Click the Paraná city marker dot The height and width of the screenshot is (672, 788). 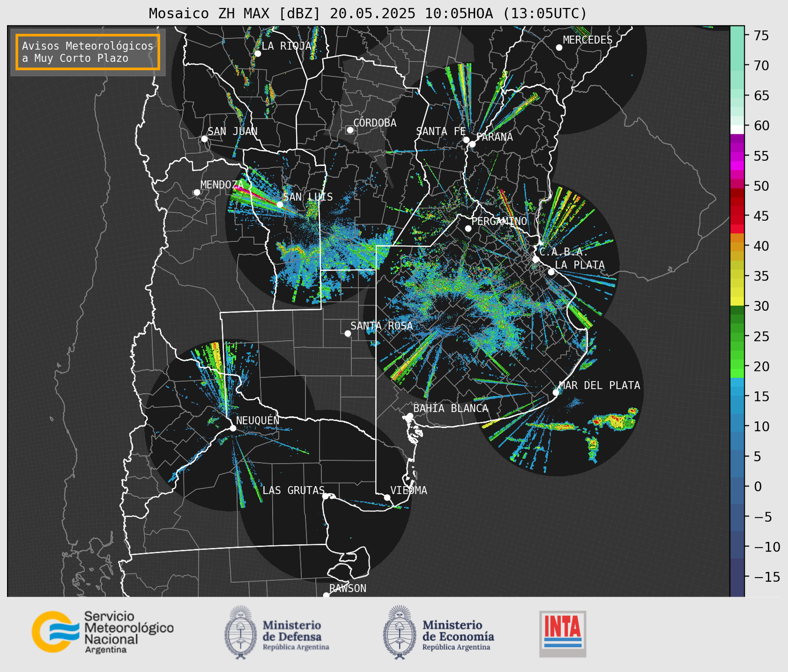(472, 144)
